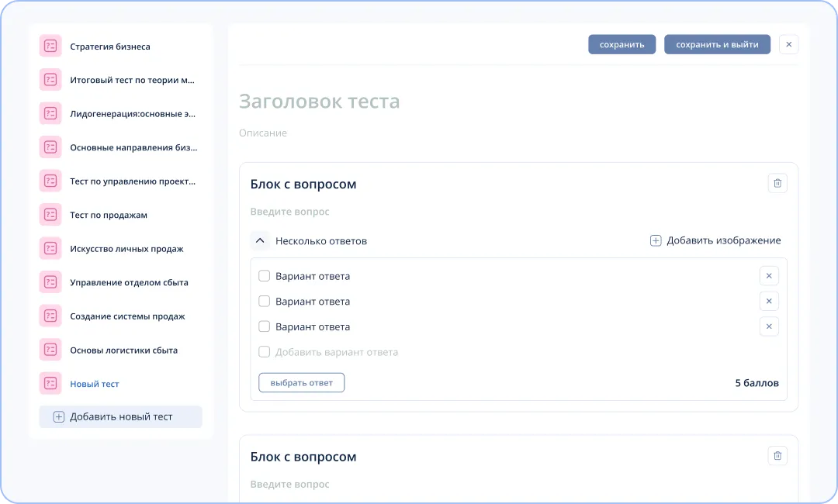Viewport: 838px width, 504px height.
Task: Remove the third Вариант ответа with its X
Action: pos(769,326)
